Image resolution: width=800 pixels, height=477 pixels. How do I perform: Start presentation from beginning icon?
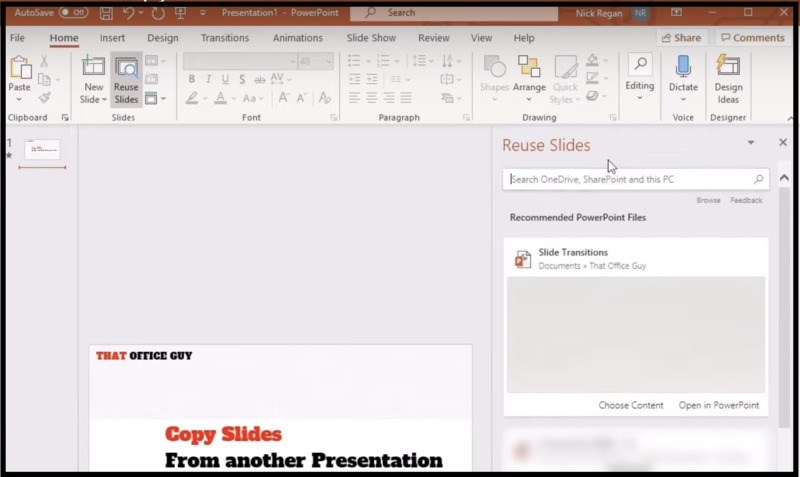click(x=180, y=13)
